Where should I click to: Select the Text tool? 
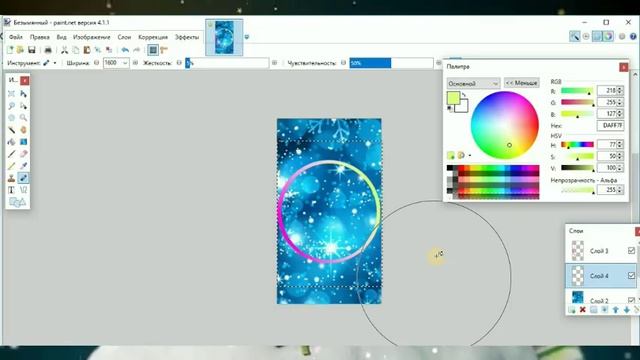click(11, 190)
